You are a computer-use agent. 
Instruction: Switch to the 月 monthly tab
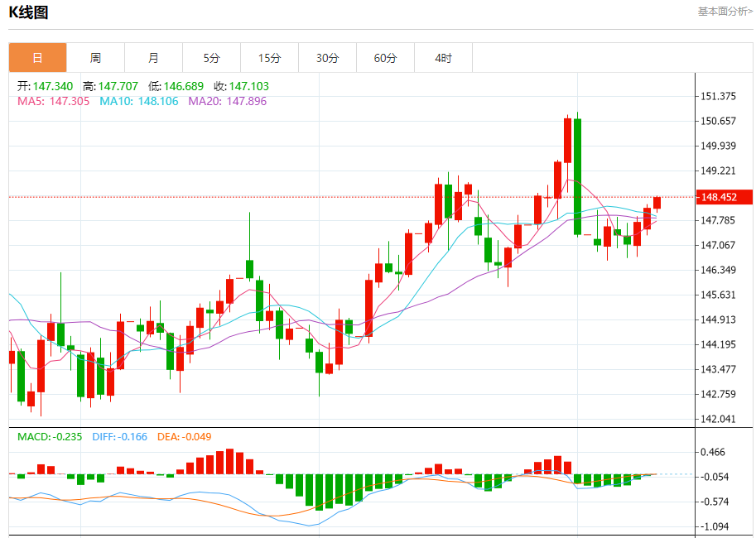153,58
